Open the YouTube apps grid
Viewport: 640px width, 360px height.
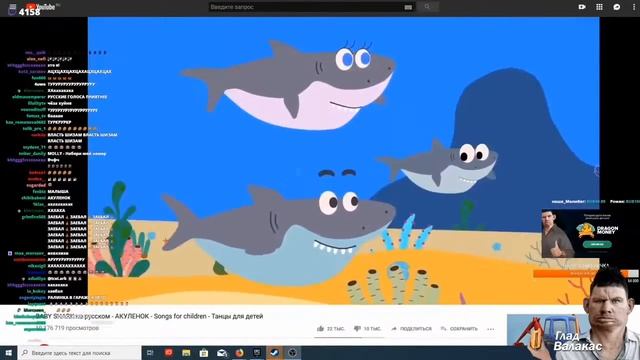[x=599, y=7]
